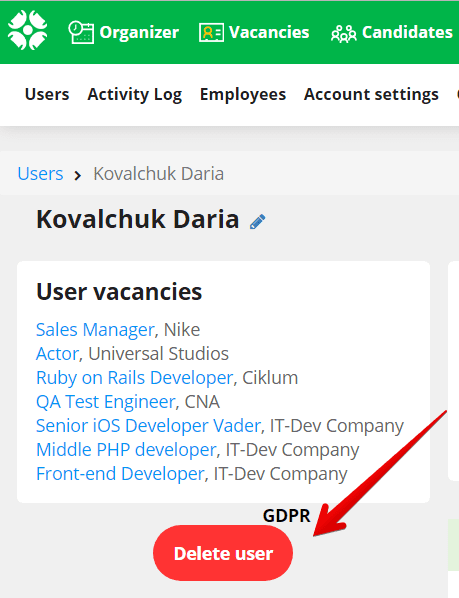Open the Account settings tab

click(x=371, y=95)
